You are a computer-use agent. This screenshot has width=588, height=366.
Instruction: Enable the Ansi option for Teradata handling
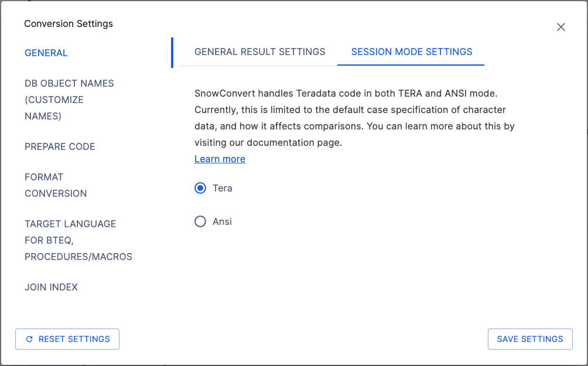[x=200, y=221]
